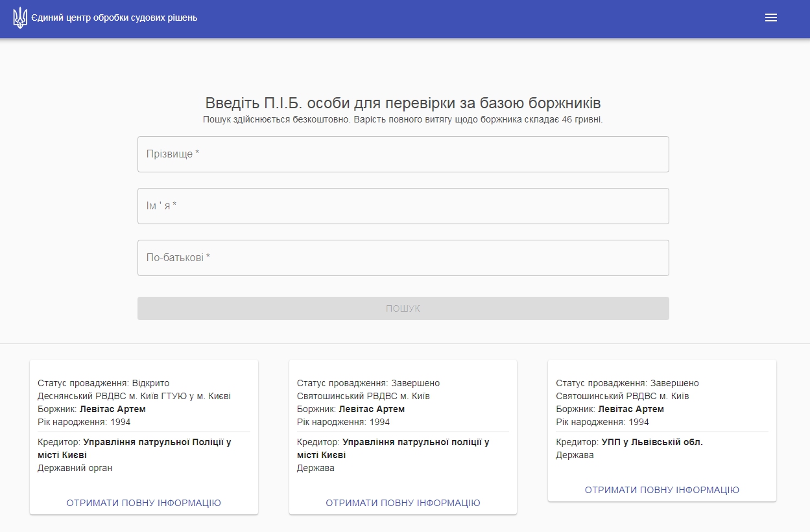This screenshot has height=532, width=810.
Task: Open full information for УПП у Львівській обл. card
Action: coord(661,490)
